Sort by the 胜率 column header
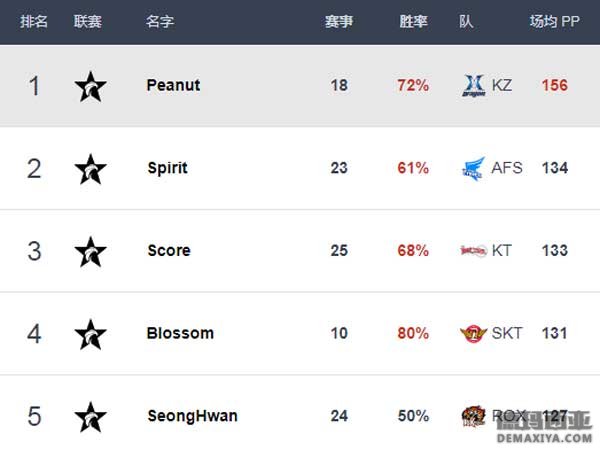Image resolution: width=600 pixels, height=450 pixels. coord(413,21)
